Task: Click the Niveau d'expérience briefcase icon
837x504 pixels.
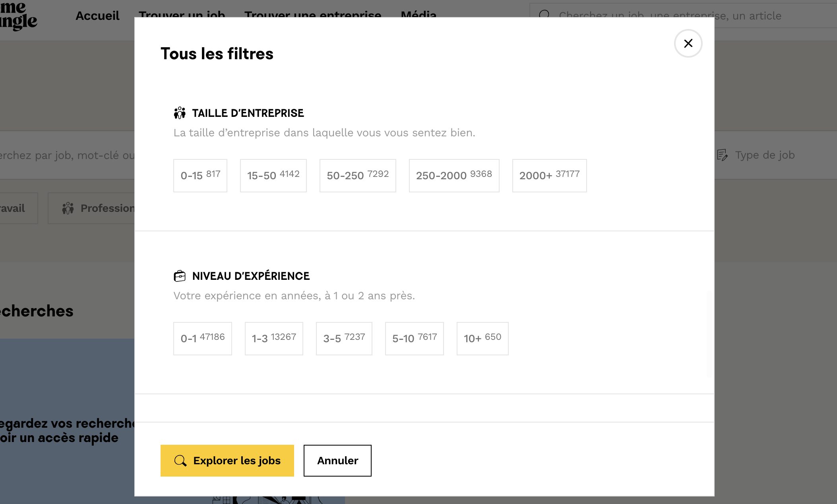Action: point(180,276)
